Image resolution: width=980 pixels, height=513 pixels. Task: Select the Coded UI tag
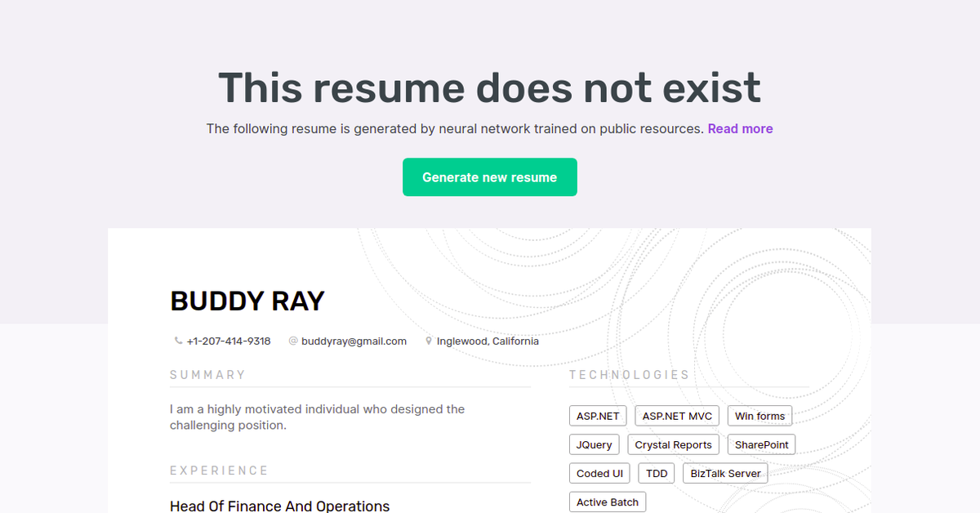pos(599,474)
